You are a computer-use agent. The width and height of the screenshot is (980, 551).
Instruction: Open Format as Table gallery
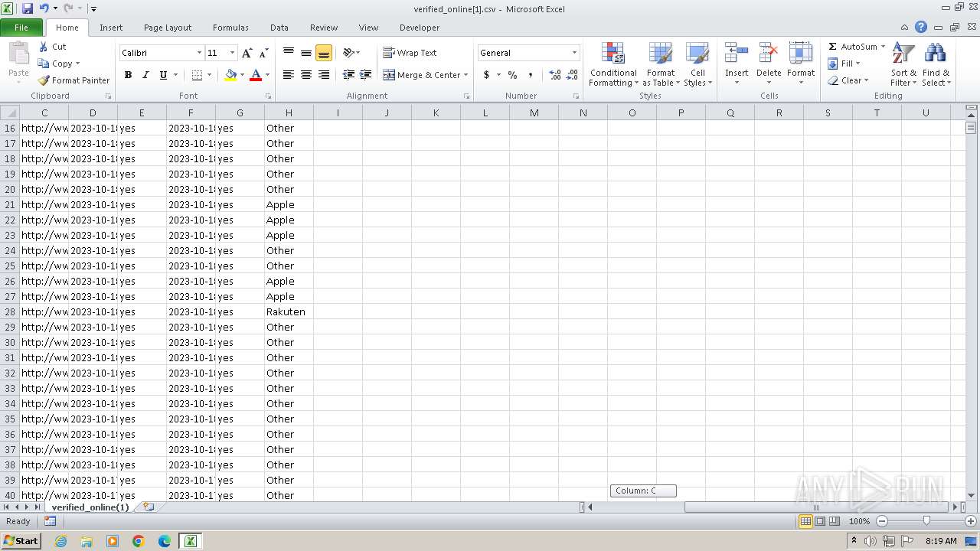pyautogui.click(x=661, y=65)
